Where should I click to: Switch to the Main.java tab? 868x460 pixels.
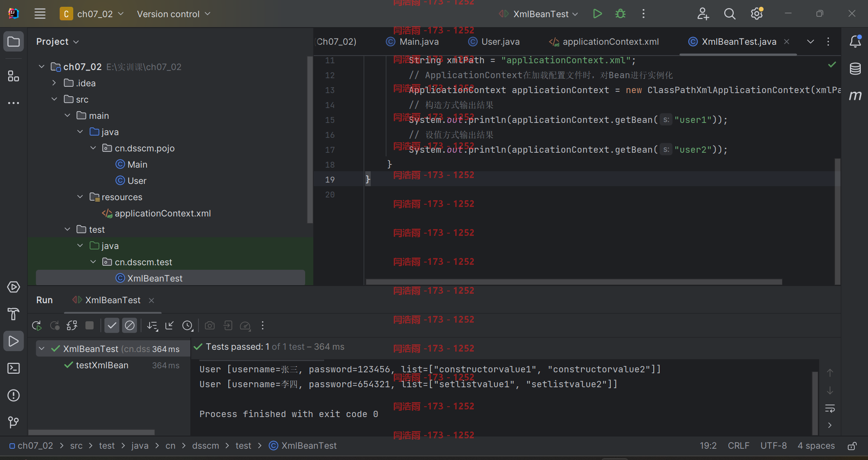(x=412, y=42)
